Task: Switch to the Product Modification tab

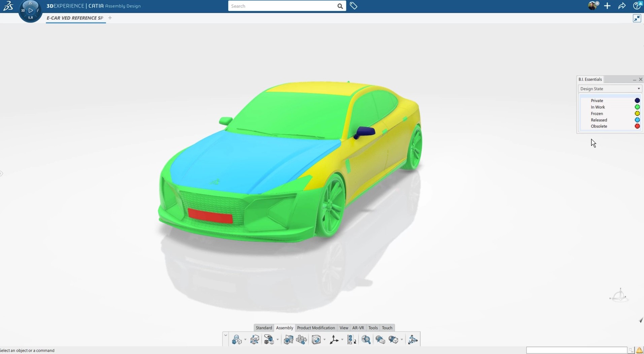Action: click(x=316, y=328)
